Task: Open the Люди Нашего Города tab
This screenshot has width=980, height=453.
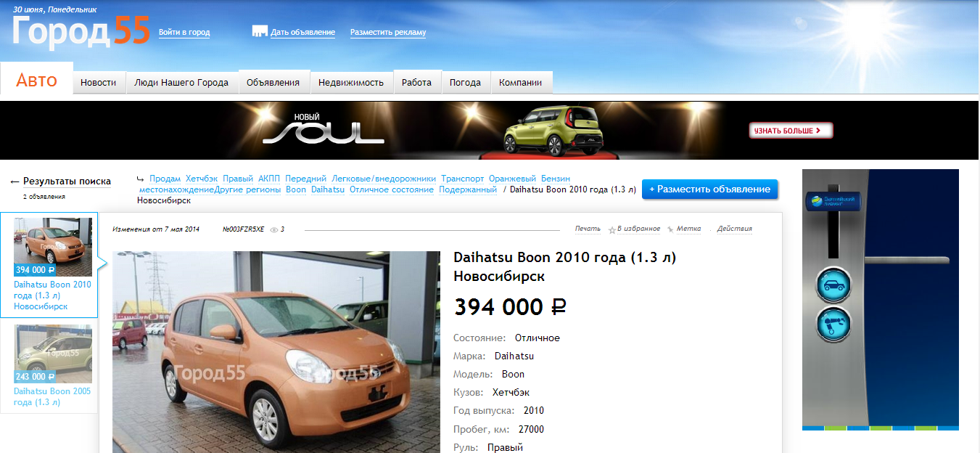Action: (181, 83)
